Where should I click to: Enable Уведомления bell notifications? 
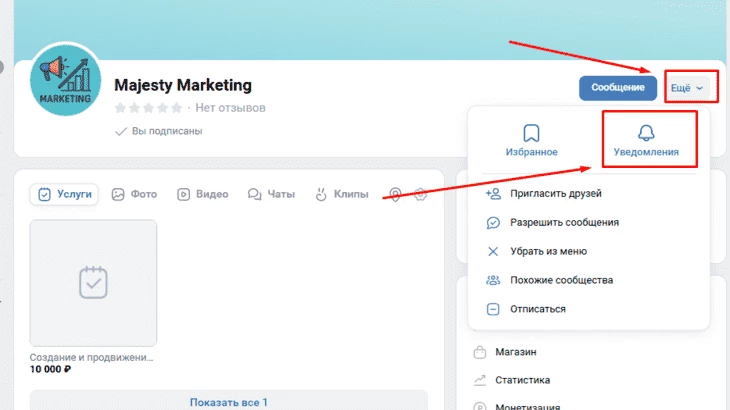click(646, 140)
